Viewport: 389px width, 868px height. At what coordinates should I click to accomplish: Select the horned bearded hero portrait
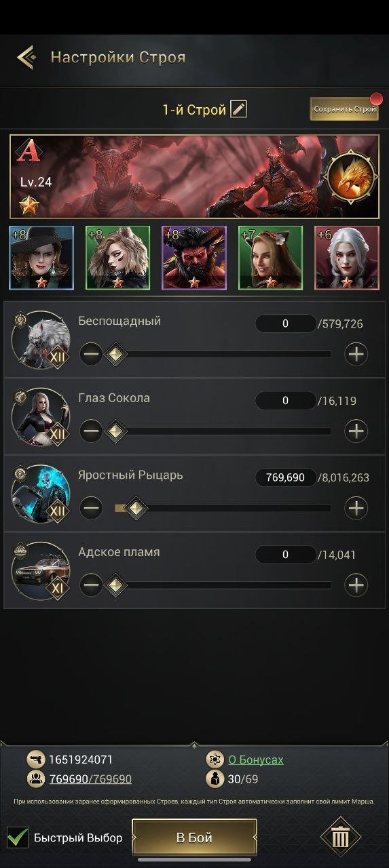193,258
